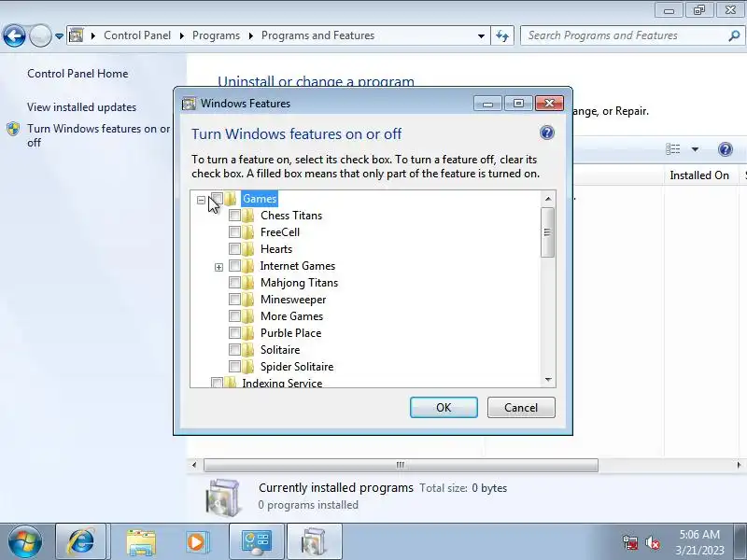Launch Internet Explorer from taskbar

pyautogui.click(x=81, y=542)
